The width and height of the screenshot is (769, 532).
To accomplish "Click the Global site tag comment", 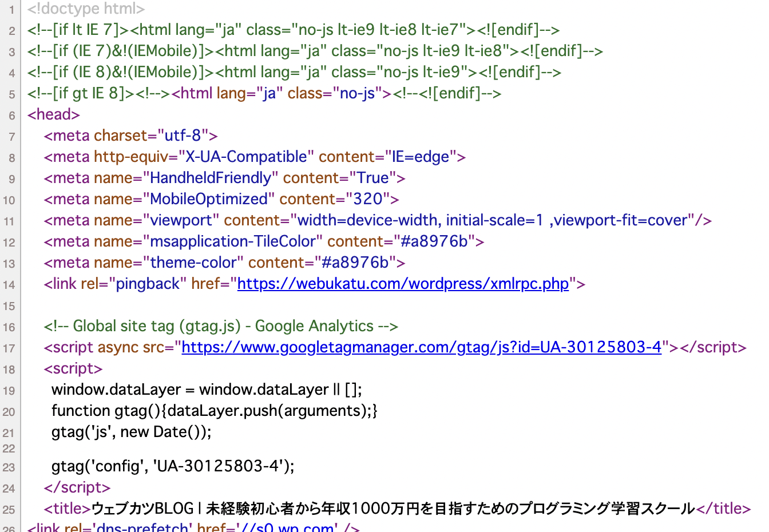I will 221,326.
